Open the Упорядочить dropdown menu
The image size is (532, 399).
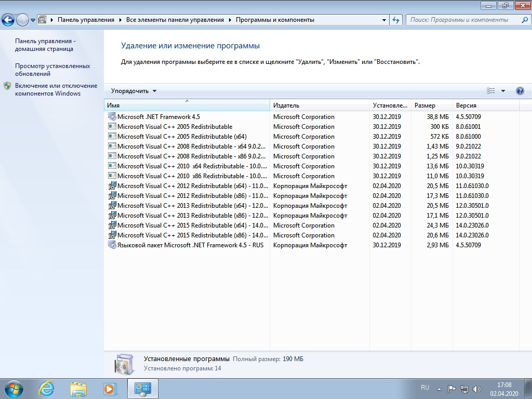click(134, 91)
